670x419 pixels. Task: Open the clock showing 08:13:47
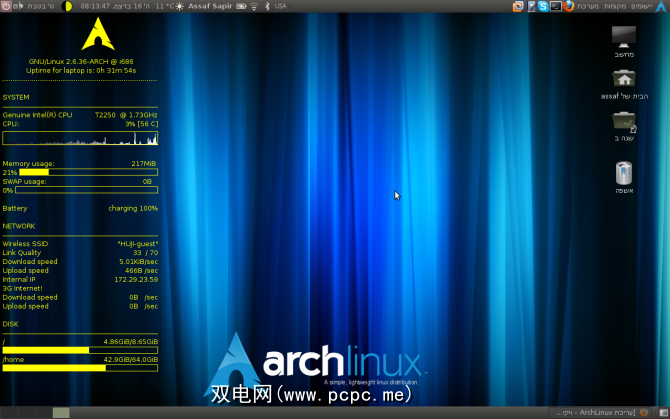click(115, 6)
